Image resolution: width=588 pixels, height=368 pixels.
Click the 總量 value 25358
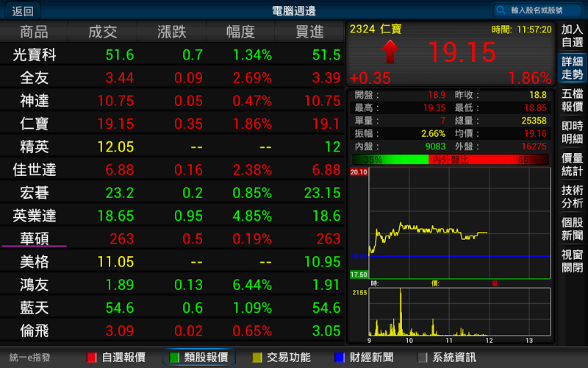point(534,121)
